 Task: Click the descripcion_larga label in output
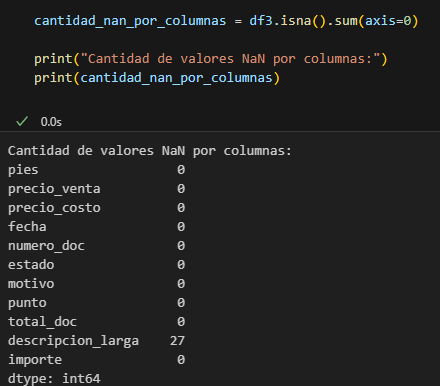73,341
